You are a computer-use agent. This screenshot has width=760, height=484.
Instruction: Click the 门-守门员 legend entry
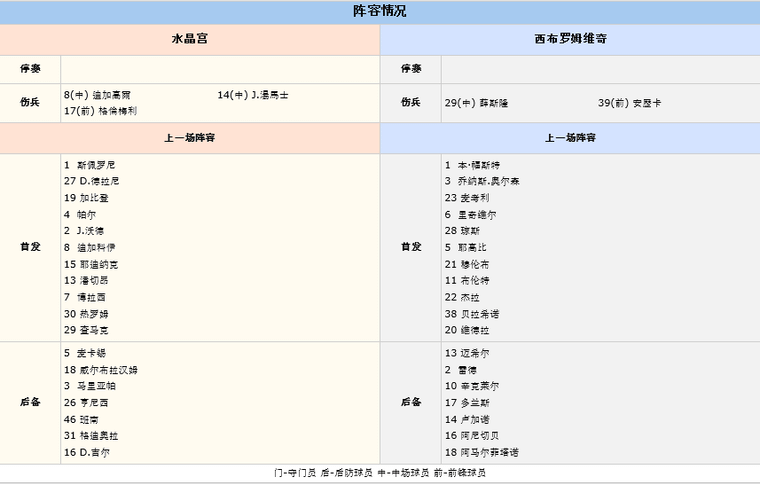(x=295, y=473)
